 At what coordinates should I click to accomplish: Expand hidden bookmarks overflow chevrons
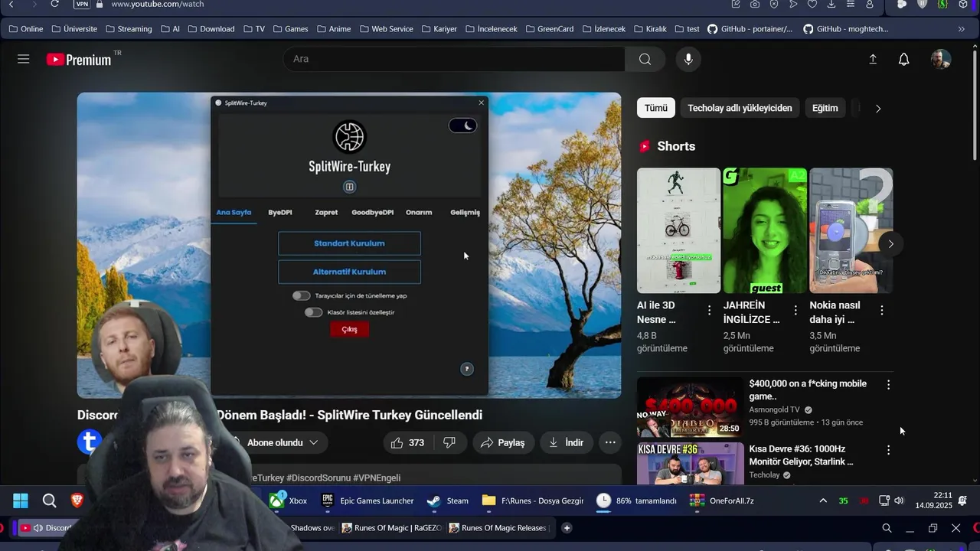point(962,29)
